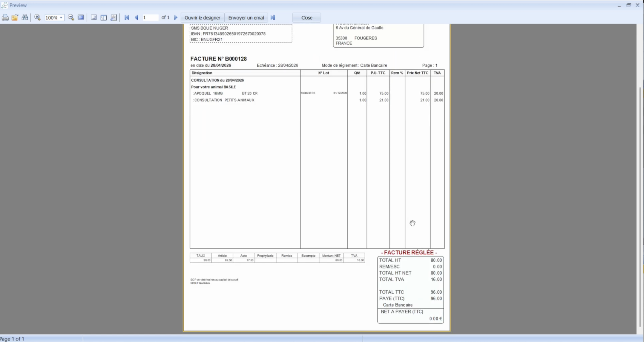644x342 pixels.
Task: Open page settings icon
Action: tap(114, 18)
